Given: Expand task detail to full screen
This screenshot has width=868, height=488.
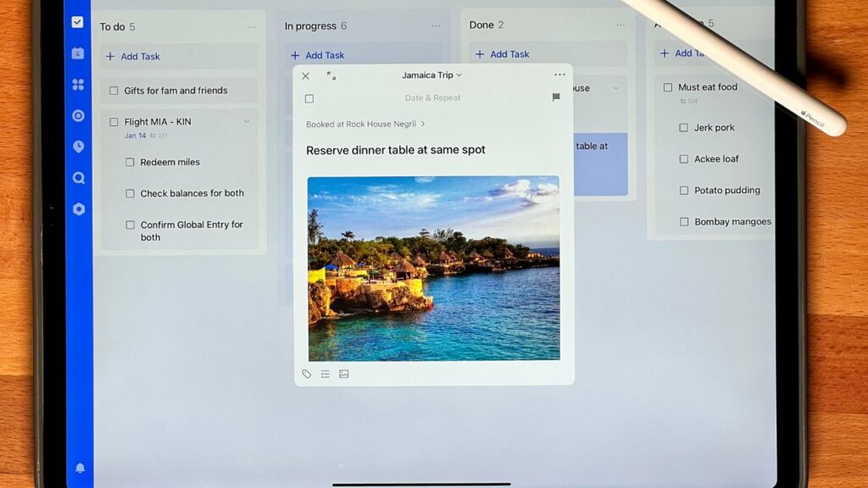Looking at the screenshot, I should 331,75.
